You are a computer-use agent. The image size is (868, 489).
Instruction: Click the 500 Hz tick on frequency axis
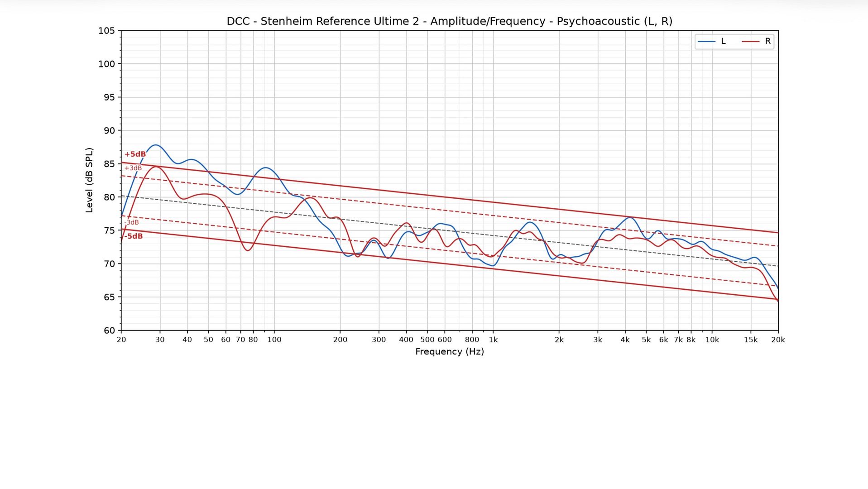(x=427, y=340)
